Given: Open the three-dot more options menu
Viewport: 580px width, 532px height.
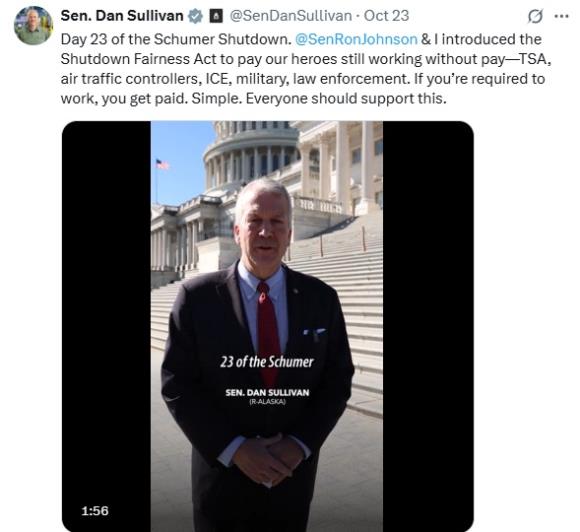Looking at the screenshot, I should [x=562, y=16].
